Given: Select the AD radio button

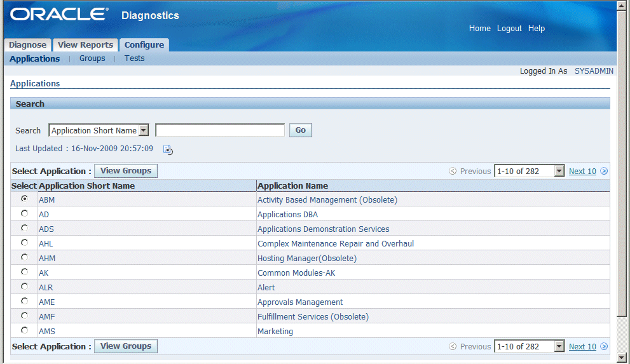Looking at the screenshot, I should 25,213.
